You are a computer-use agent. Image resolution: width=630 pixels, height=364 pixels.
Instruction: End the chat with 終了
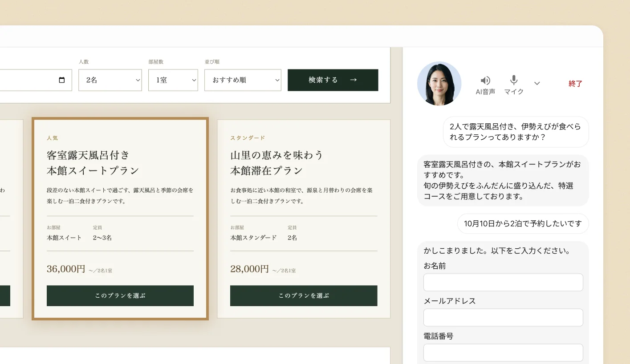(x=575, y=84)
